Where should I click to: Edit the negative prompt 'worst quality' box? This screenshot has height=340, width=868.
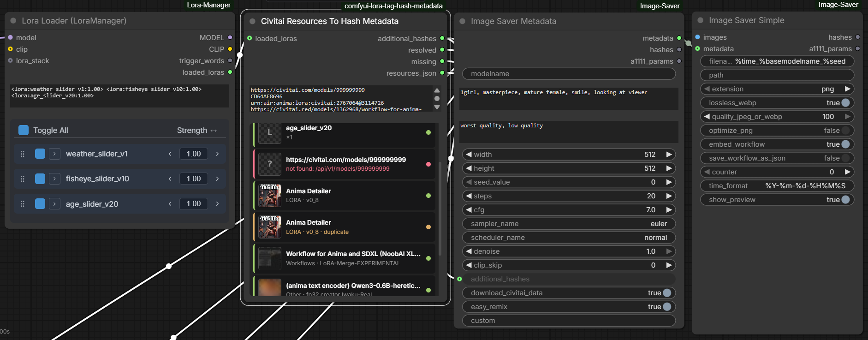coord(569,132)
